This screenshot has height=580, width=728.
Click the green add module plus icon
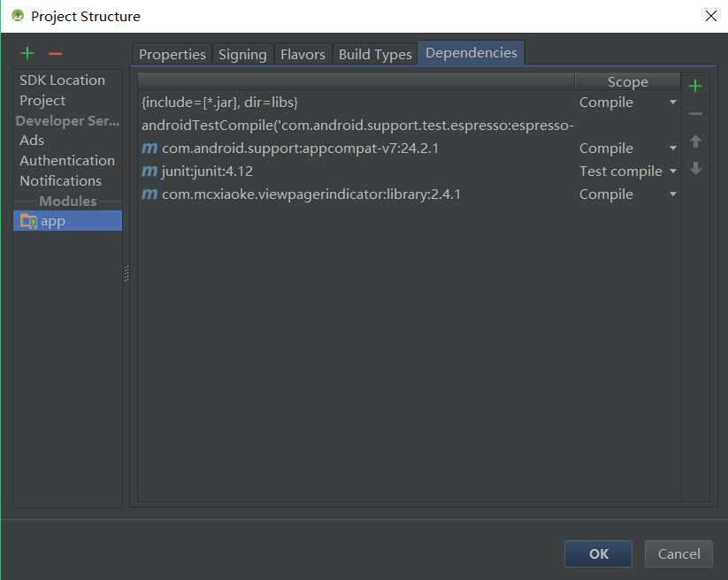[x=27, y=54]
